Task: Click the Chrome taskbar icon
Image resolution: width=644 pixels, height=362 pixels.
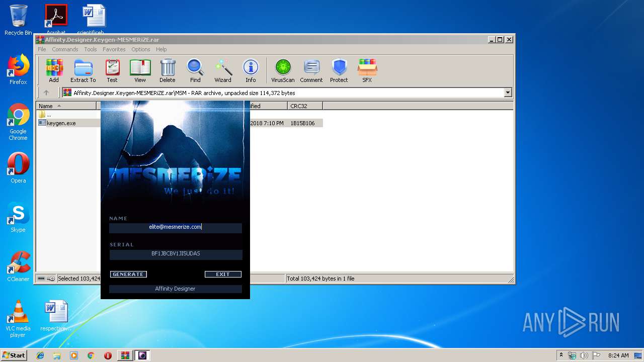Action: [x=91, y=355]
